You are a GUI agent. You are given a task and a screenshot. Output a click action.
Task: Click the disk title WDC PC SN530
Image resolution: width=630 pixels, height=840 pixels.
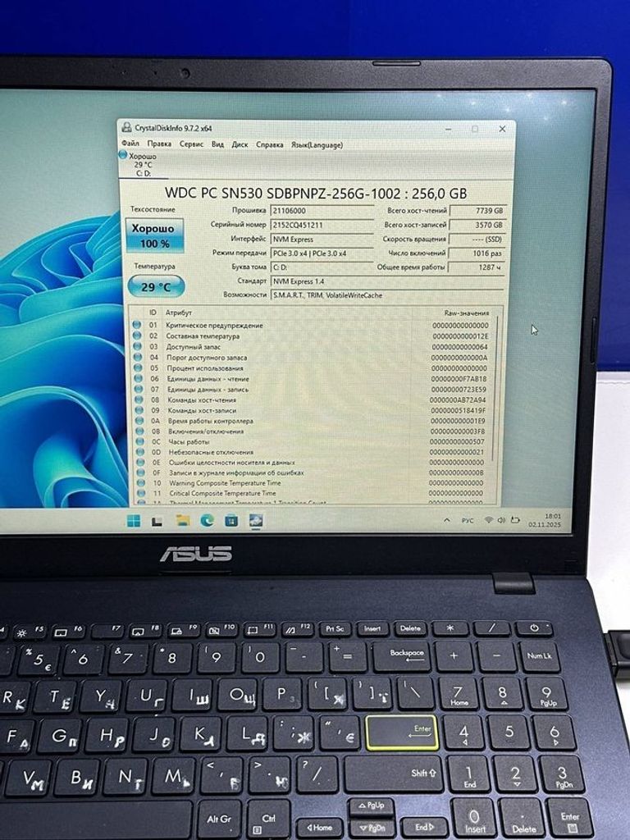[x=316, y=193]
